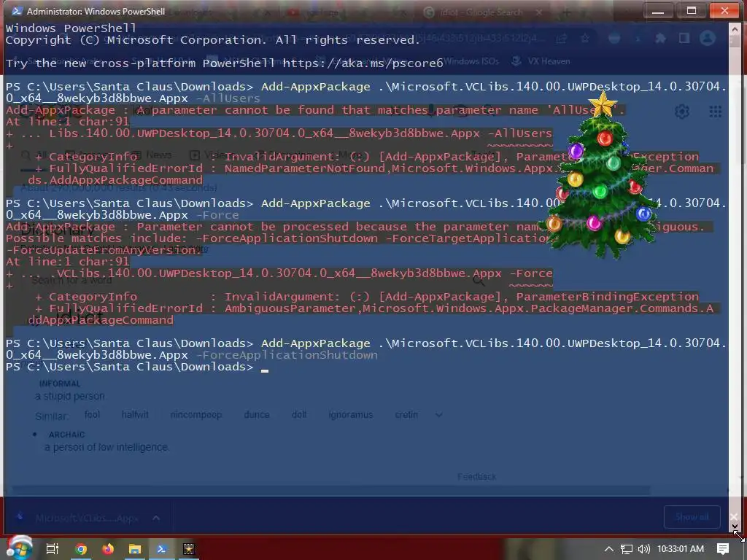Open 'VX Heaven' bookmark in Chrome behind

tap(541, 61)
